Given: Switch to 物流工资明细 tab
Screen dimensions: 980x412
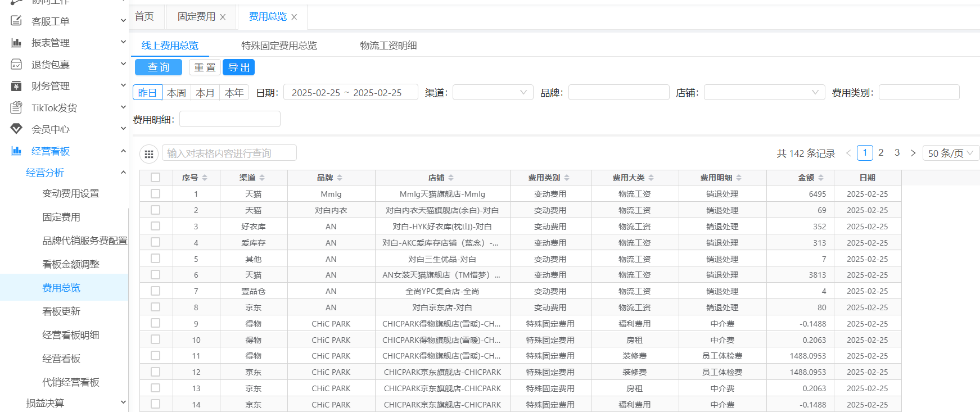Looking at the screenshot, I should [388, 46].
